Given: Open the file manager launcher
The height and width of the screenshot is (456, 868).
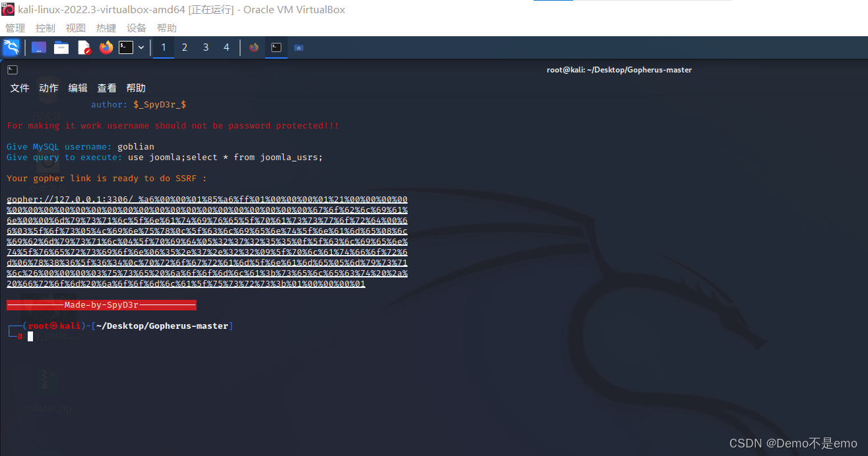Looking at the screenshot, I should click(x=61, y=47).
